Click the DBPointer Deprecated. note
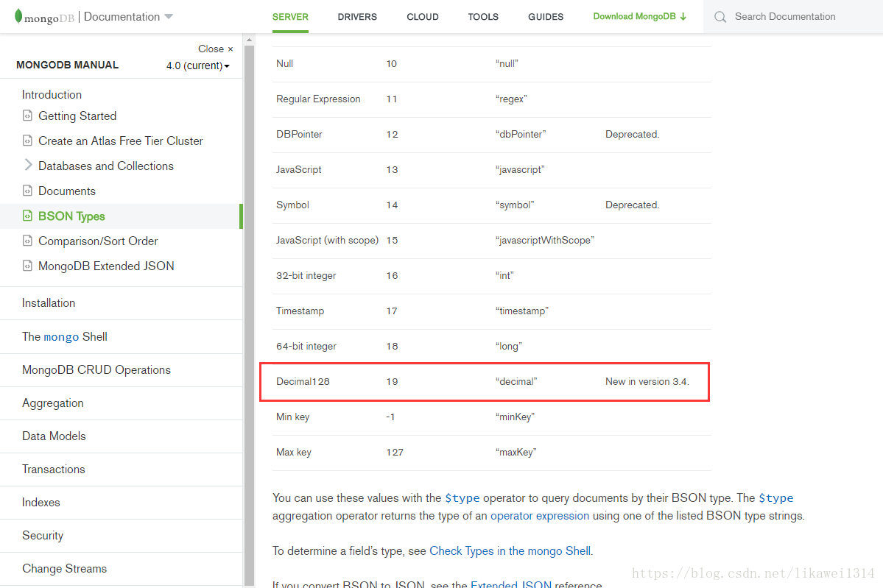Image resolution: width=883 pixels, height=588 pixels. click(x=633, y=135)
